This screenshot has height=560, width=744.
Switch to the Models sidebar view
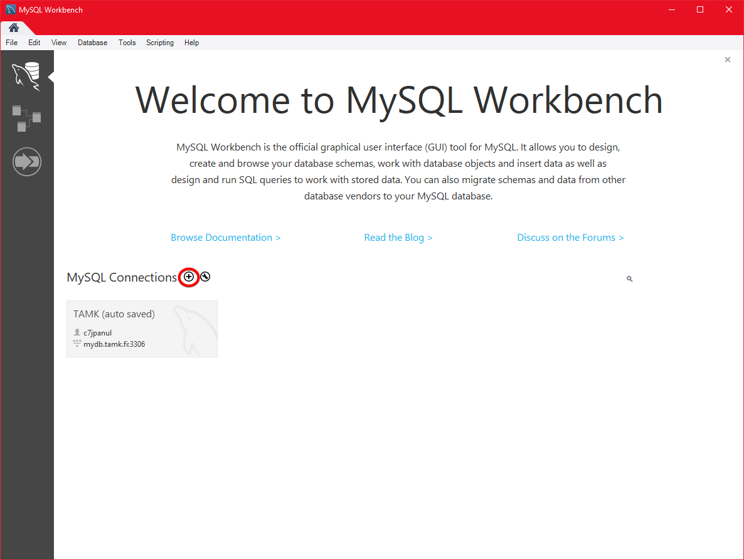(26, 119)
